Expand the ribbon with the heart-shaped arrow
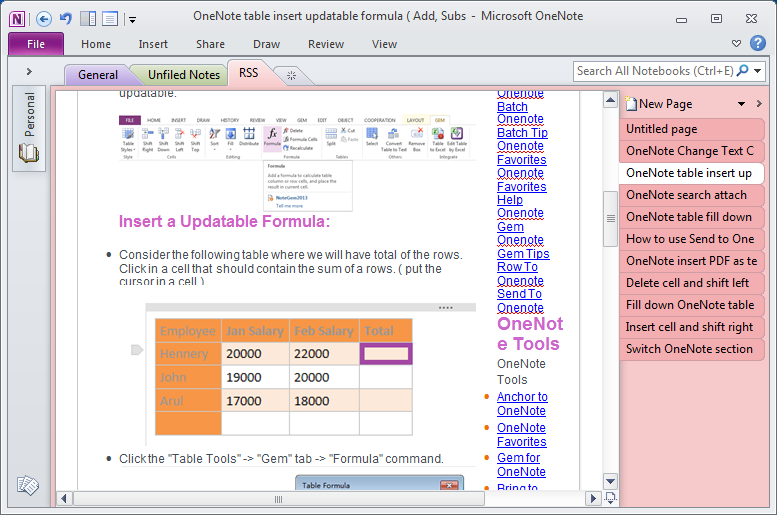This screenshot has height=515, width=777. coord(736,44)
